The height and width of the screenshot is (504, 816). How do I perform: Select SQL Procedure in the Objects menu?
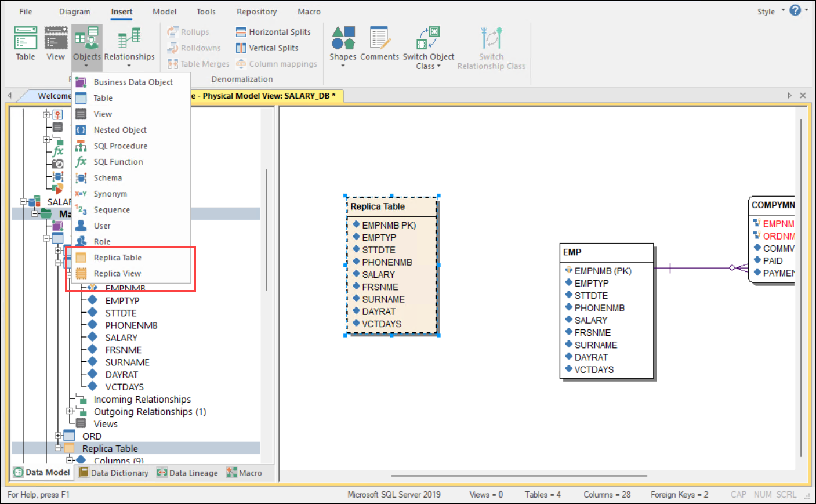point(121,146)
